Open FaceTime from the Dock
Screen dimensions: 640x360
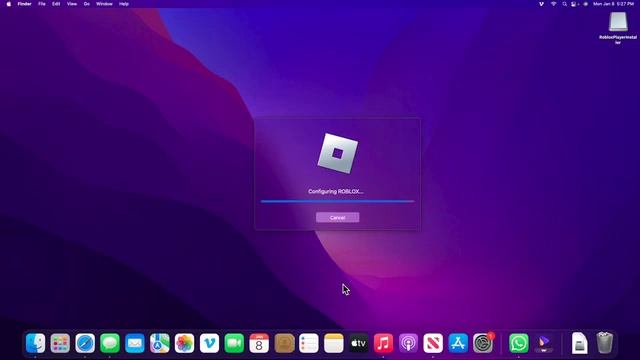234,343
